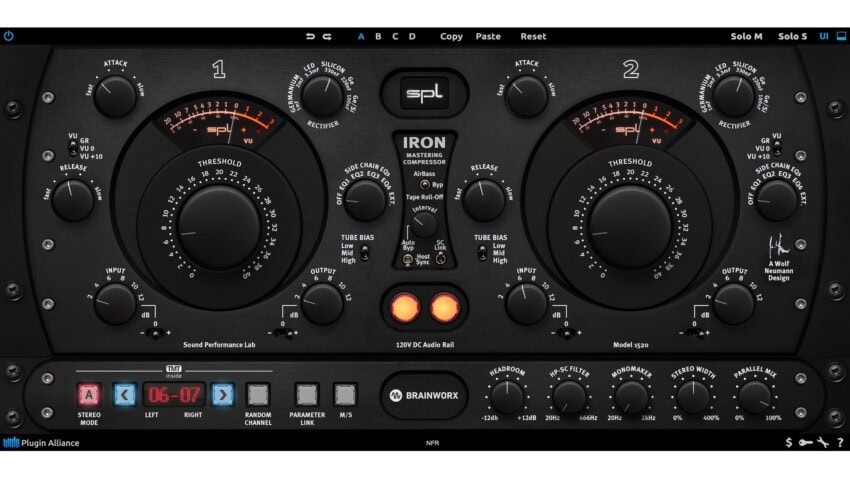
Task: Toggle the Parameter Link button
Action: (307, 395)
